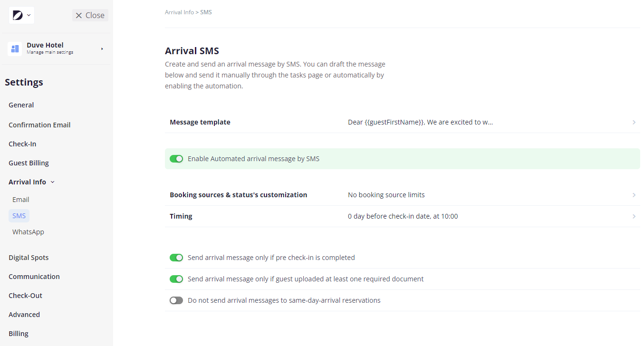Click the X icon in Close button

click(x=79, y=15)
